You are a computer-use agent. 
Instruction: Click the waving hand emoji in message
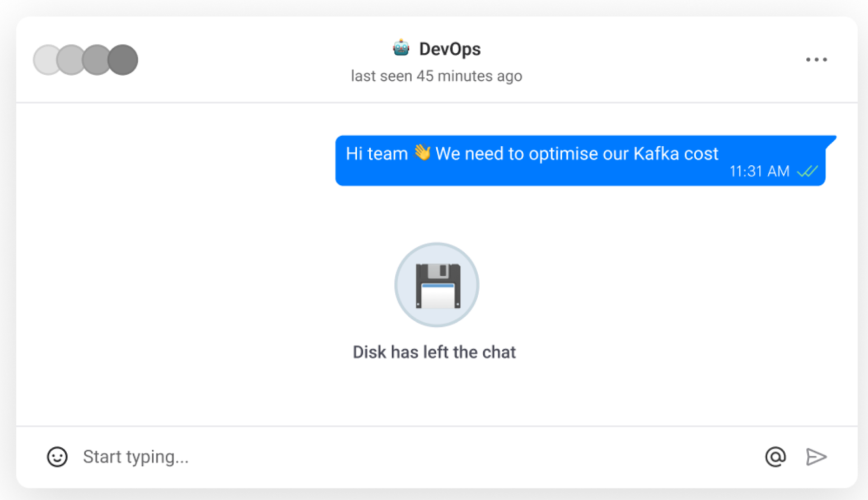(x=422, y=152)
